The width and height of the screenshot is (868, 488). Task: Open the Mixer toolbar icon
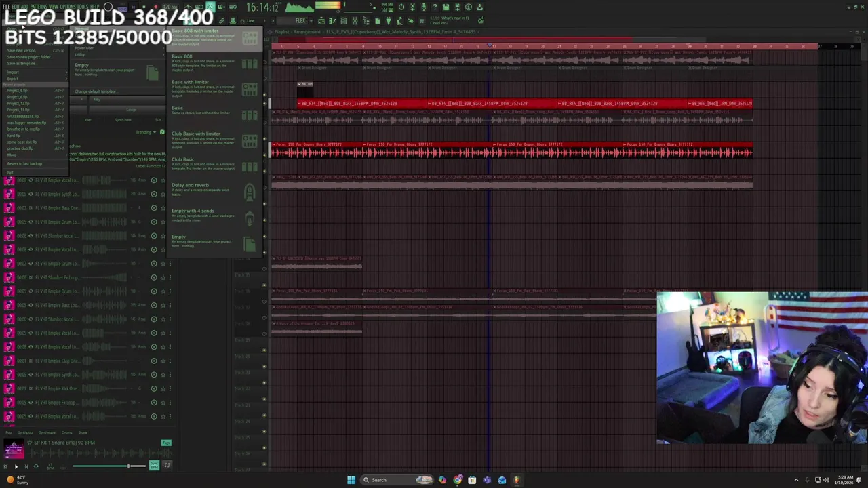[355, 20]
